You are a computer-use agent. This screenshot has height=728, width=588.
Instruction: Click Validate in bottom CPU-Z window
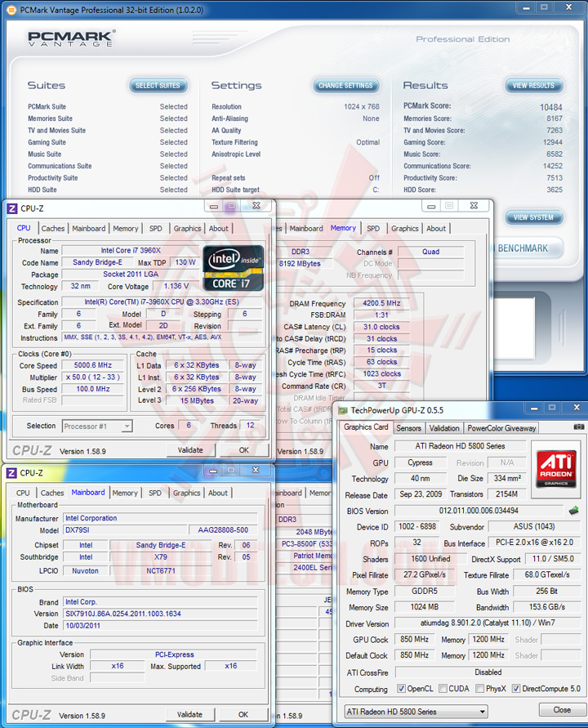coord(189,715)
